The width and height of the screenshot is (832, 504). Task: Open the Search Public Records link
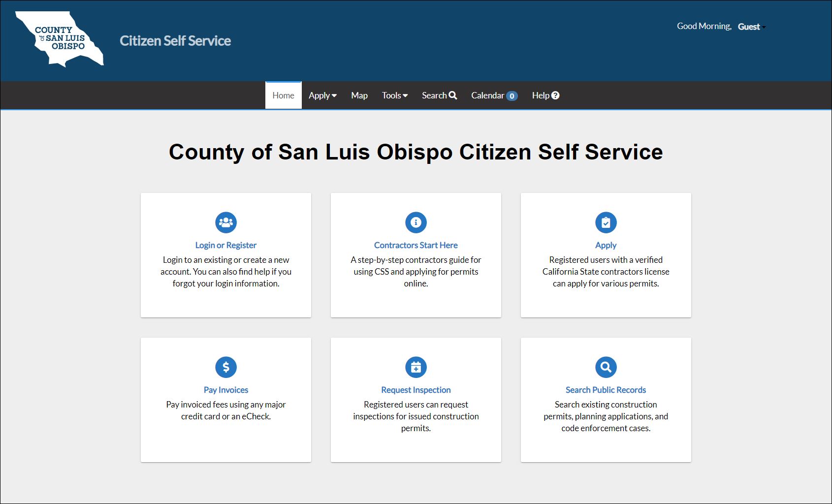click(x=606, y=390)
